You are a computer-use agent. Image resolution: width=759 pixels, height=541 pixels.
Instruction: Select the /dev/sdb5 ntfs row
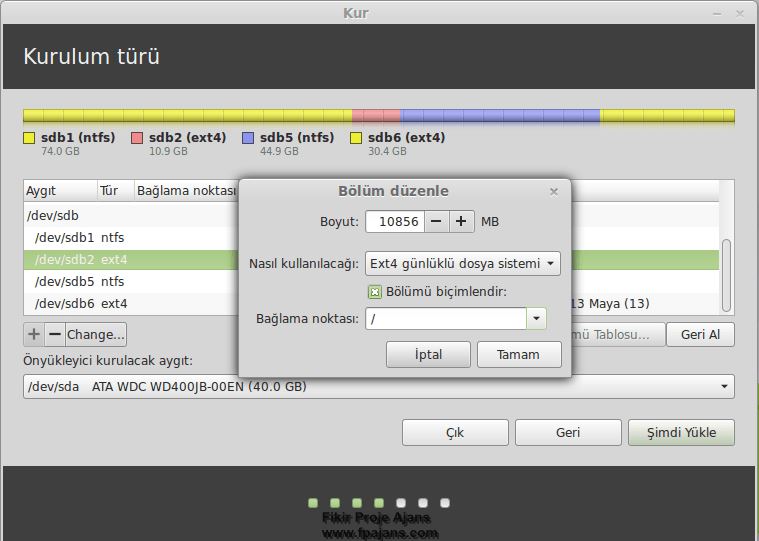(x=371, y=282)
